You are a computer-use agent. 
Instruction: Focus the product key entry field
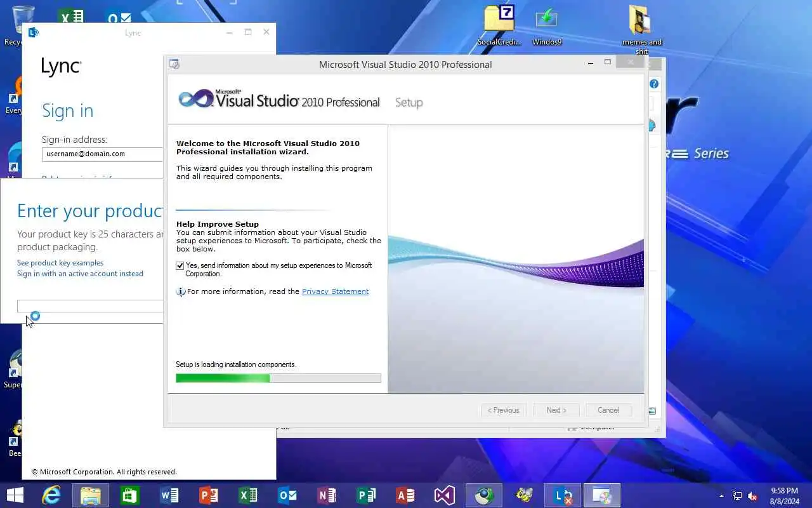pos(90,306)
